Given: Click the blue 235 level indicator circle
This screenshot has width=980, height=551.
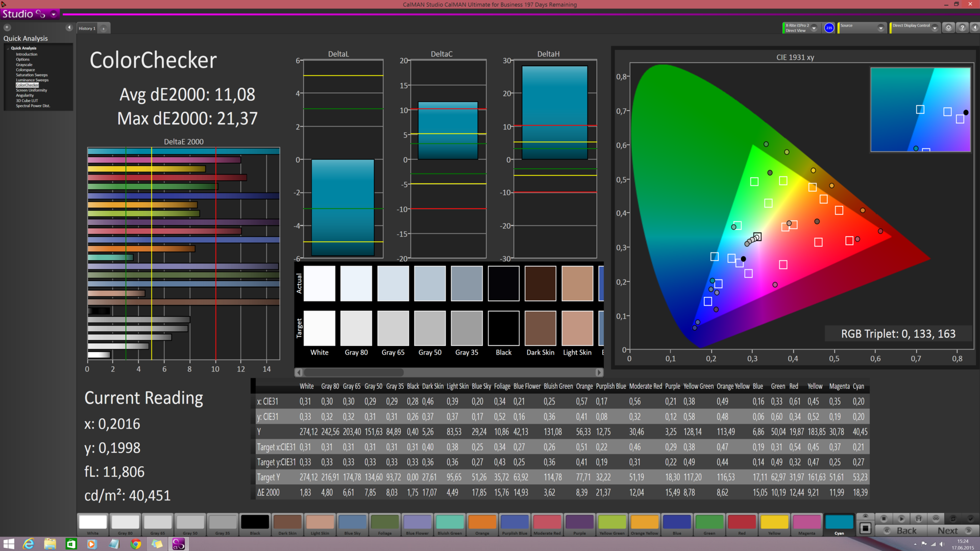Looking at the screenshot, I should 829,28.
